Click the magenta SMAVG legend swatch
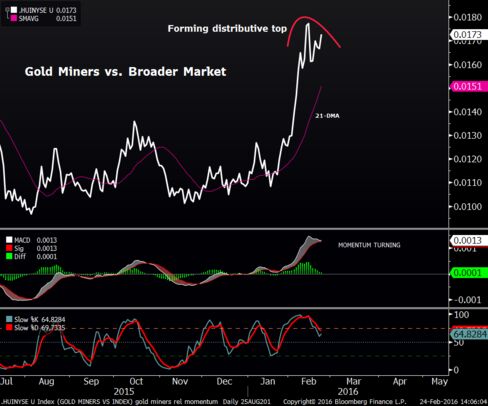Image resolution: width=488 pixels, height=406 pixels. tap(14, 19)
